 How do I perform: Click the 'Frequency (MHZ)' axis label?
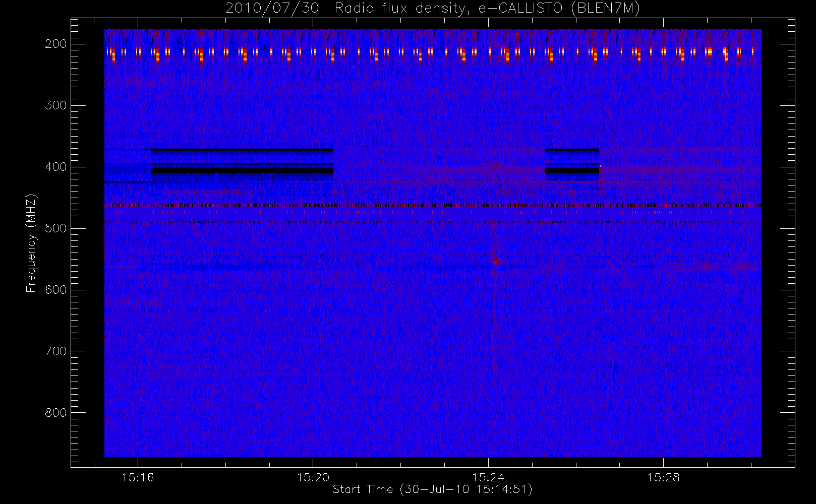[31, 243]
